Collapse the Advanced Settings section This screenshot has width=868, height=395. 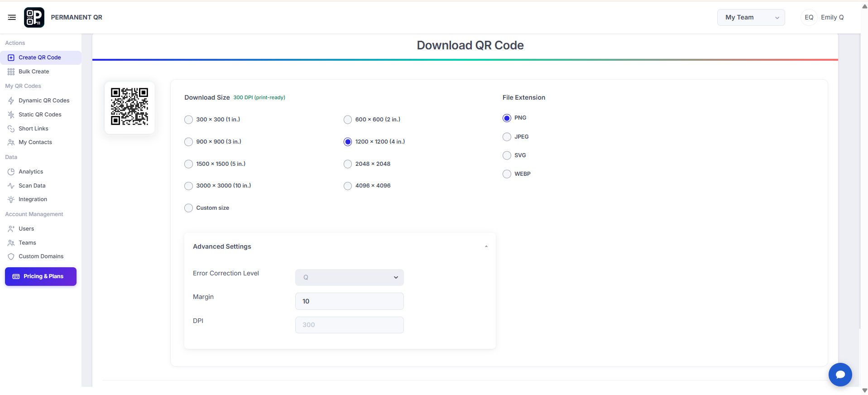486,246
